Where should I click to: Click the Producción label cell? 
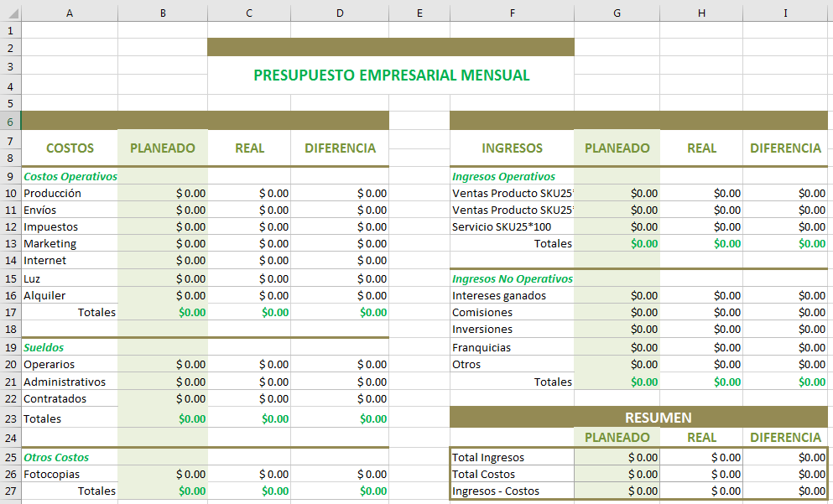tap(69, 193)
